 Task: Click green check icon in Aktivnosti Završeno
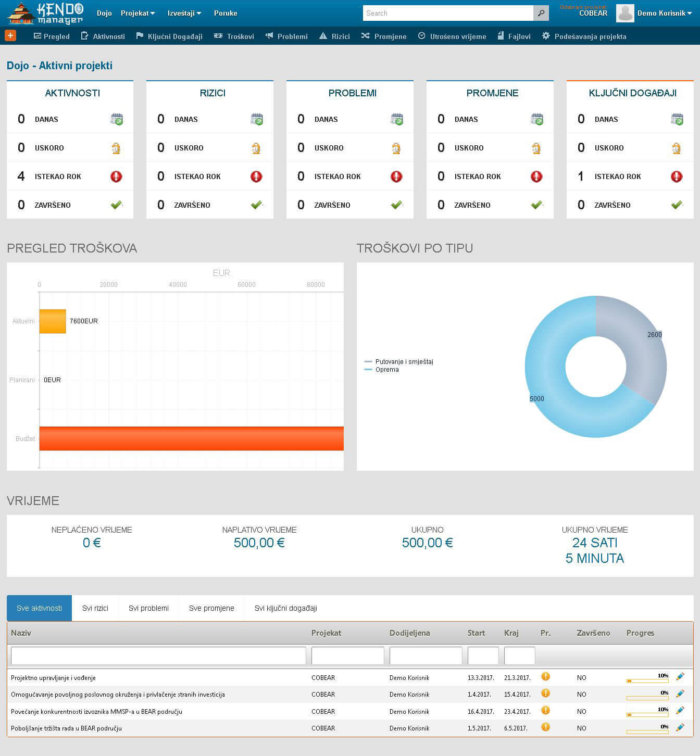click(117, 205)
